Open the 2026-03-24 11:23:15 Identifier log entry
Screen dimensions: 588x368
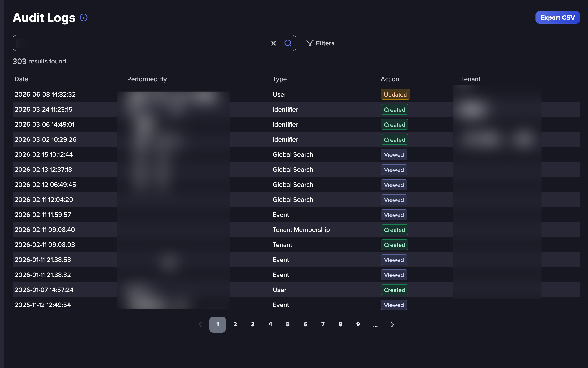pyautogui.click(x=296, y=109)
